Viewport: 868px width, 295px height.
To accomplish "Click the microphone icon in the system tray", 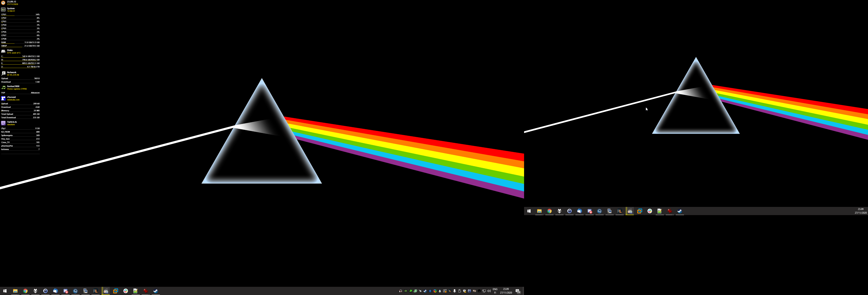I will [x=454, y=291].
